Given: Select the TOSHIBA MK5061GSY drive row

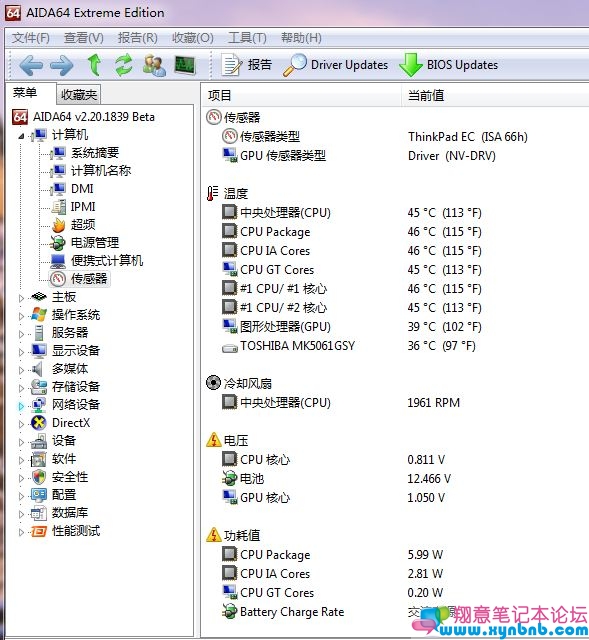Looking at the screenshot, I should (349, 346).
